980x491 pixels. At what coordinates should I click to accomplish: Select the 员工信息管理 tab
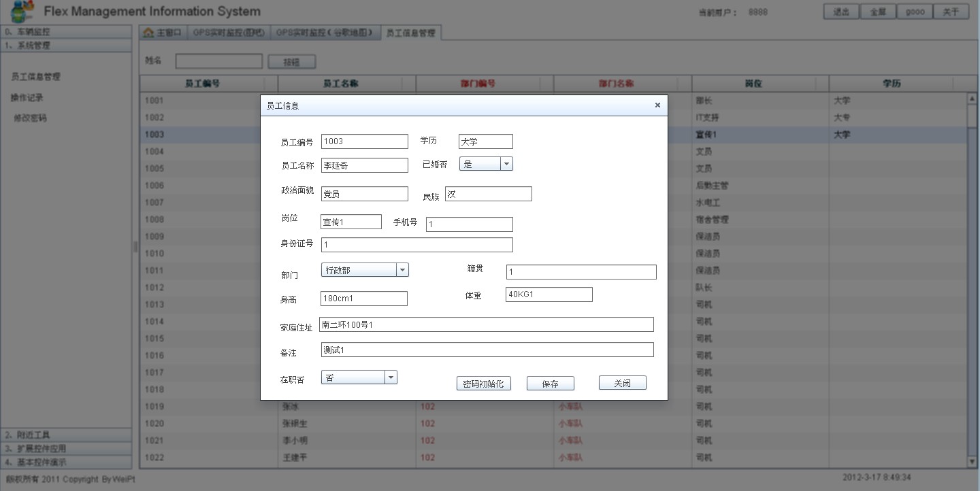click(410, 33)
